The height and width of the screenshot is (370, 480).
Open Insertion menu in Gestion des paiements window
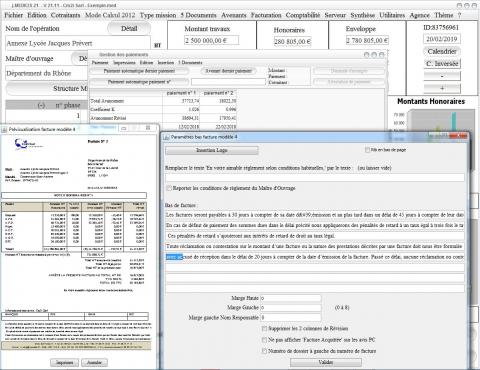(x=166, y=63)
